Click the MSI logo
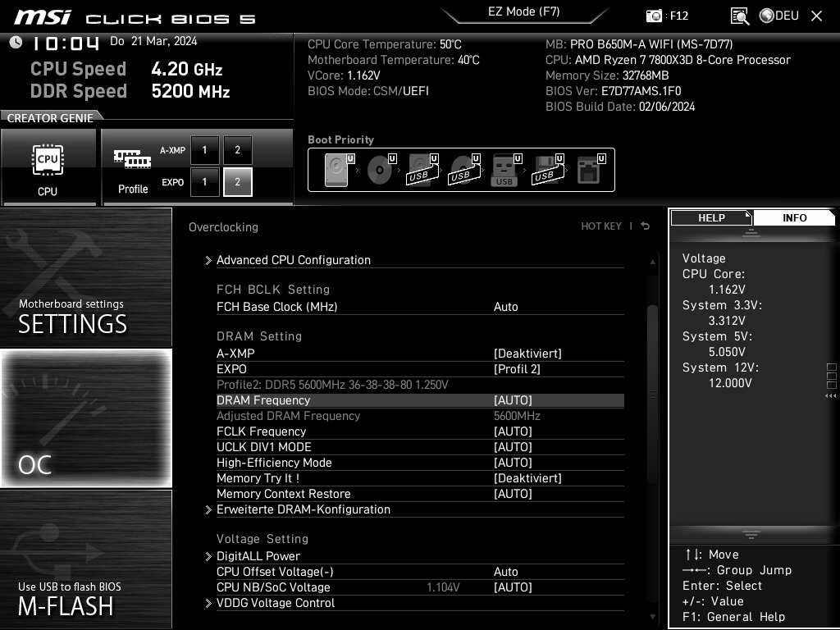The height and width of the screenshot is (630, 840). pos(43,16)
